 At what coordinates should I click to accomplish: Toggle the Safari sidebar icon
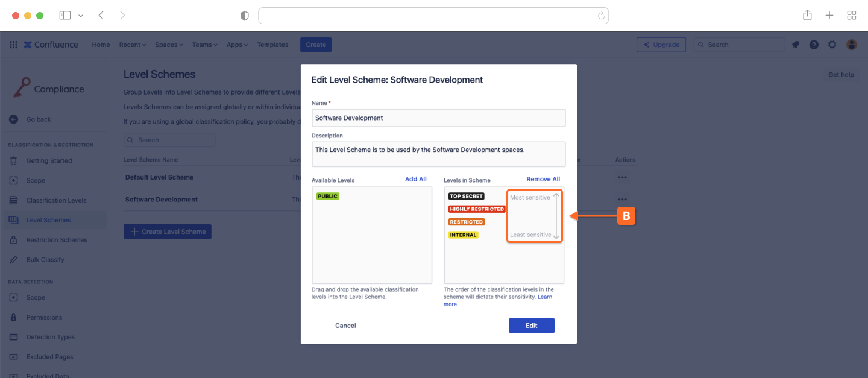(65, 16)
